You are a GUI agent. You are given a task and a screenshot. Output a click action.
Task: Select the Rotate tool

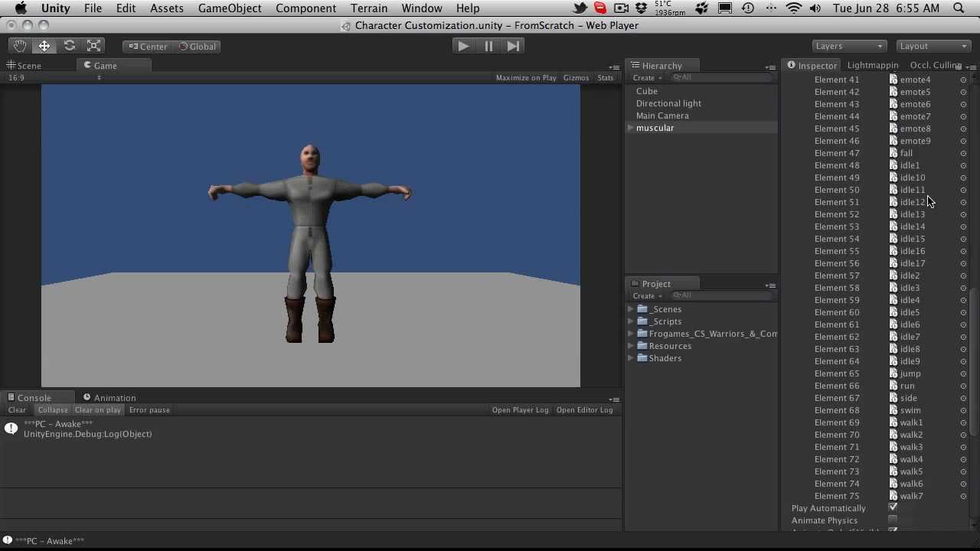70,46
